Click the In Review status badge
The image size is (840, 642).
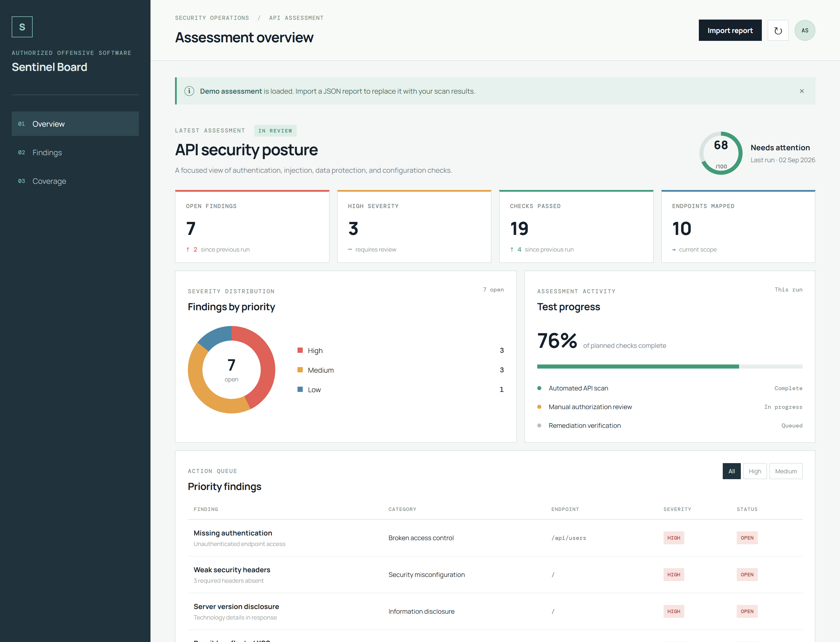tap(275, 131)
